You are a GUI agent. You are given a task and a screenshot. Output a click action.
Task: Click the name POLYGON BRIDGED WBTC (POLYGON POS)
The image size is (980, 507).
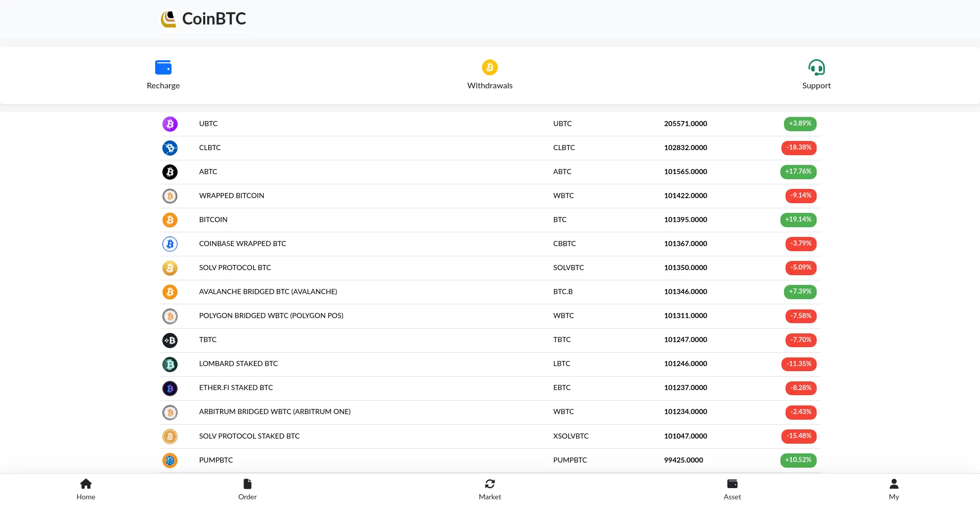click(271, 316)
